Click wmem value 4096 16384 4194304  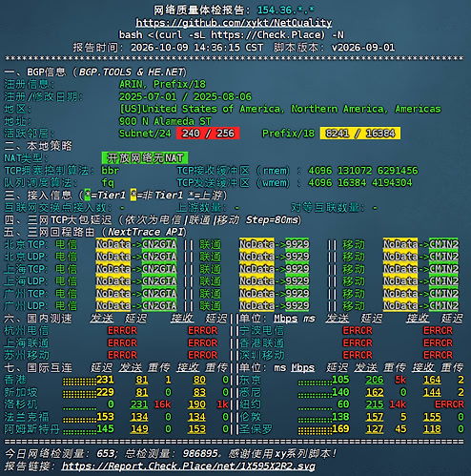[360, 183]
